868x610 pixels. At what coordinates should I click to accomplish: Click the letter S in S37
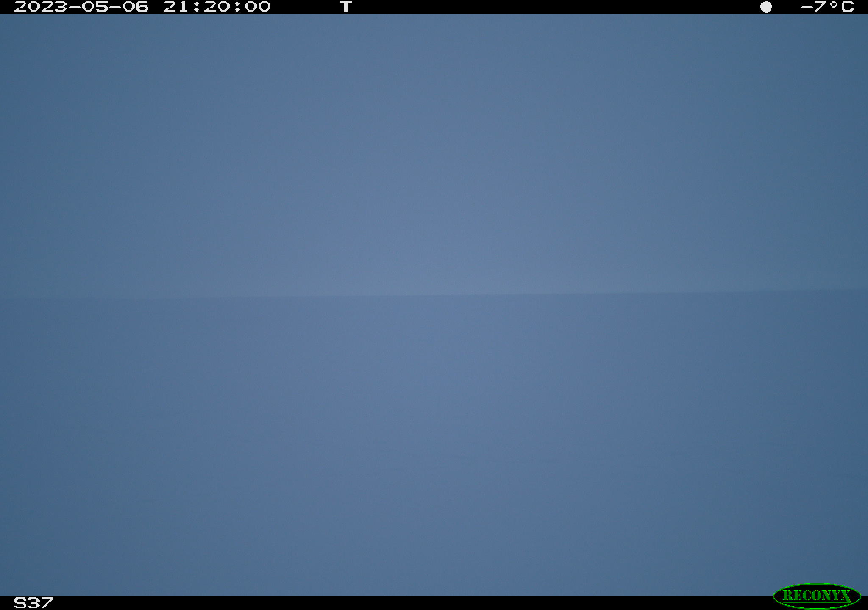20,603
